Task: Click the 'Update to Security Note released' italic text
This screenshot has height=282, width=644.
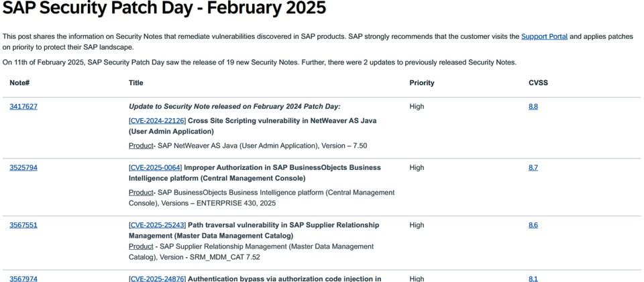Action: click(x=235, y=107)
